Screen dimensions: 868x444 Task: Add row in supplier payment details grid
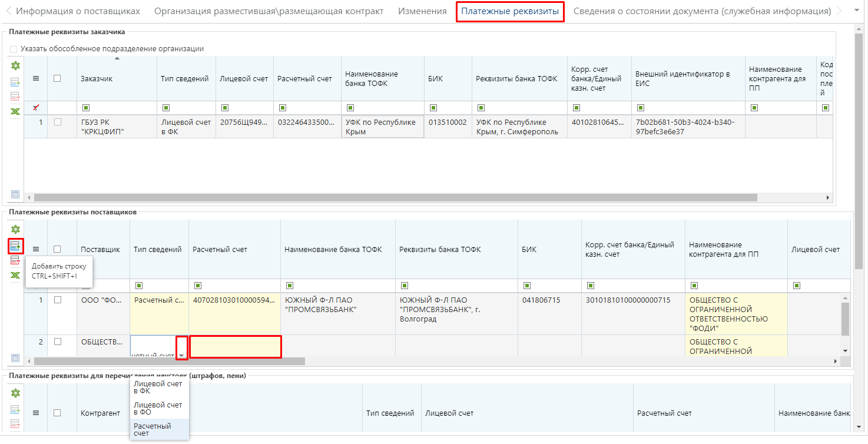[15, 246]
